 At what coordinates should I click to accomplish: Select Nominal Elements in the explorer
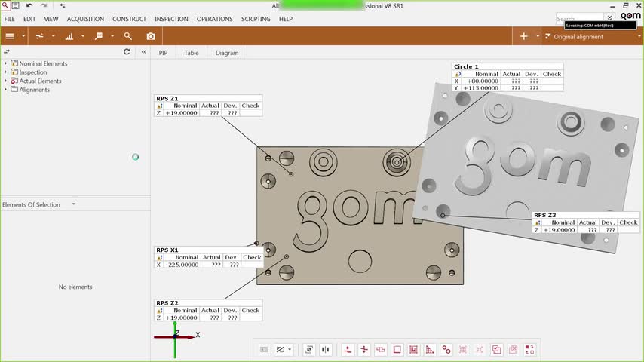pos(43,63)
